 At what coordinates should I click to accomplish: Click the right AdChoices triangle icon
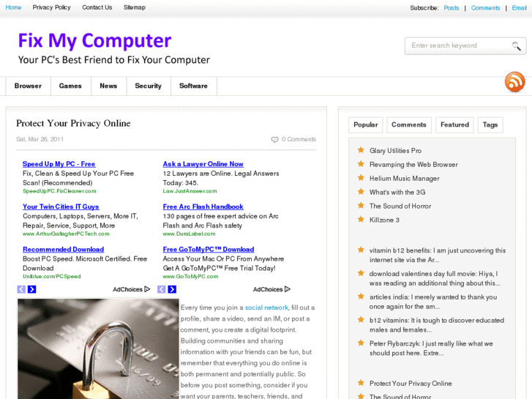[288, 289]
